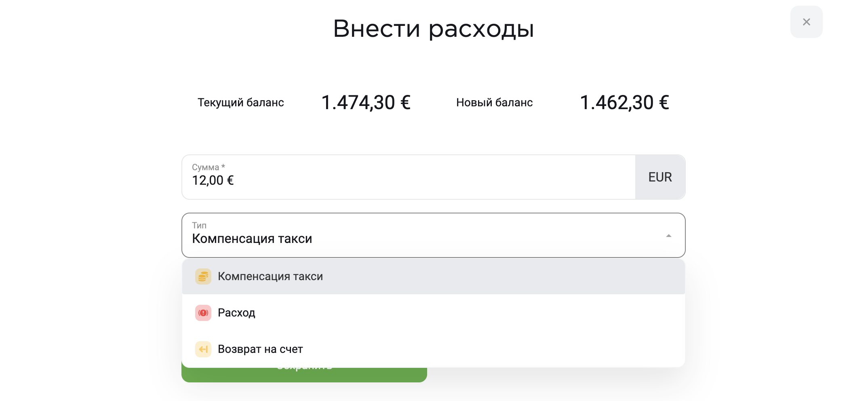
Task: Click the current balance value 1.474,30 €
Action: tap(366, 102)
